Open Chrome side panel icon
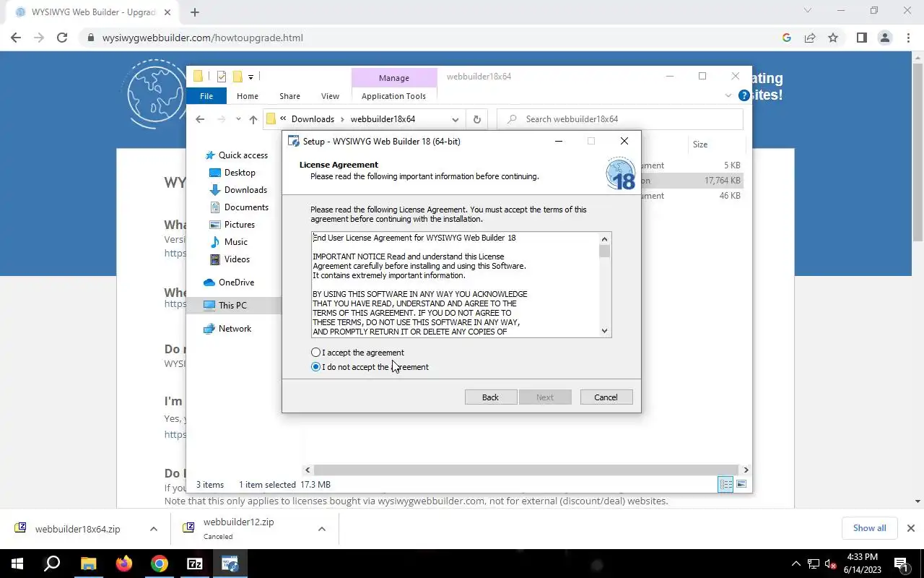Screen dimensions: 924x578 tap(861, 38)
